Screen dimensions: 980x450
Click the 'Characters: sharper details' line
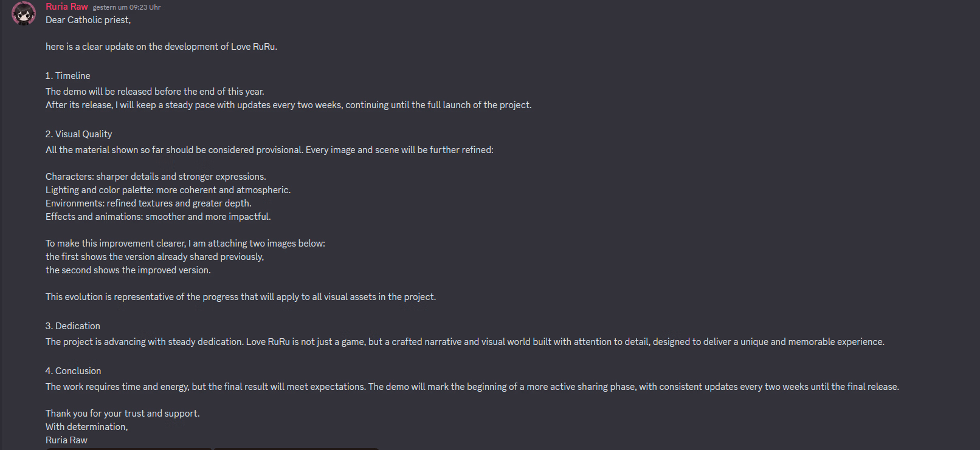click(156, 177)
